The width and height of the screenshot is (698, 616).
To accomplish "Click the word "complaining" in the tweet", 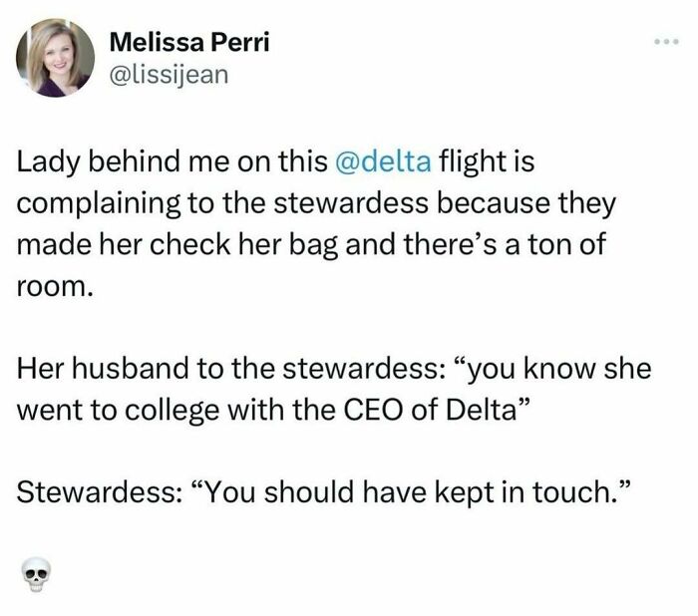I will coord(87,204).
